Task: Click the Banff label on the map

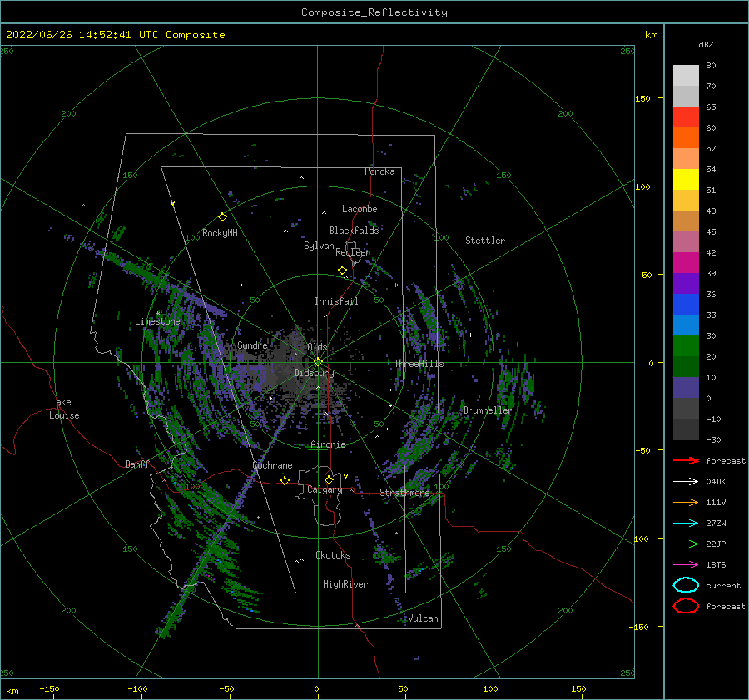Action: tap(137, 464)
